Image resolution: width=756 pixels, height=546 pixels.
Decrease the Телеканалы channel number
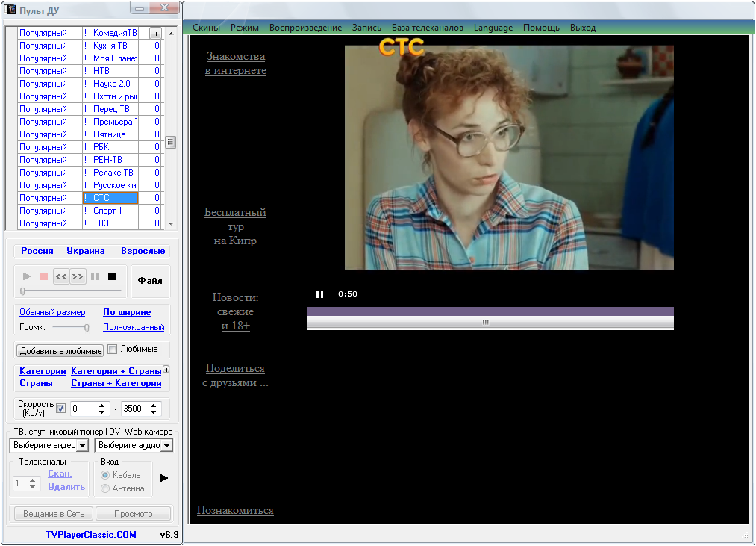(32, 486)
